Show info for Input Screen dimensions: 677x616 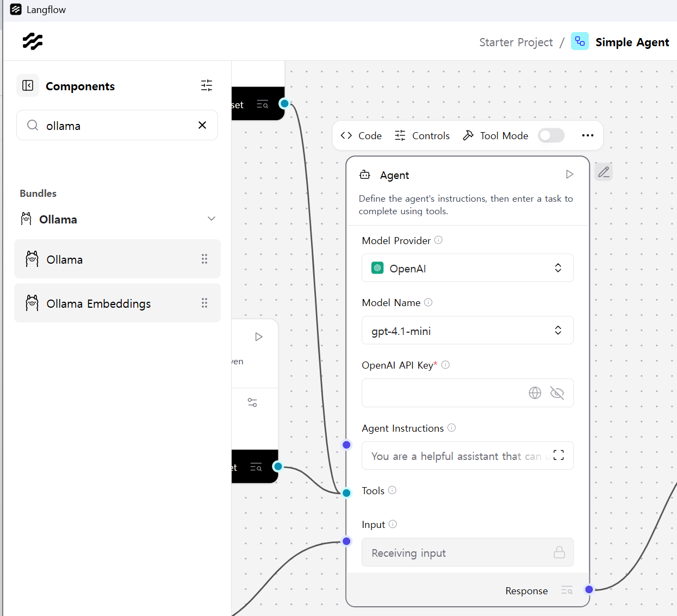coord(393,524)
